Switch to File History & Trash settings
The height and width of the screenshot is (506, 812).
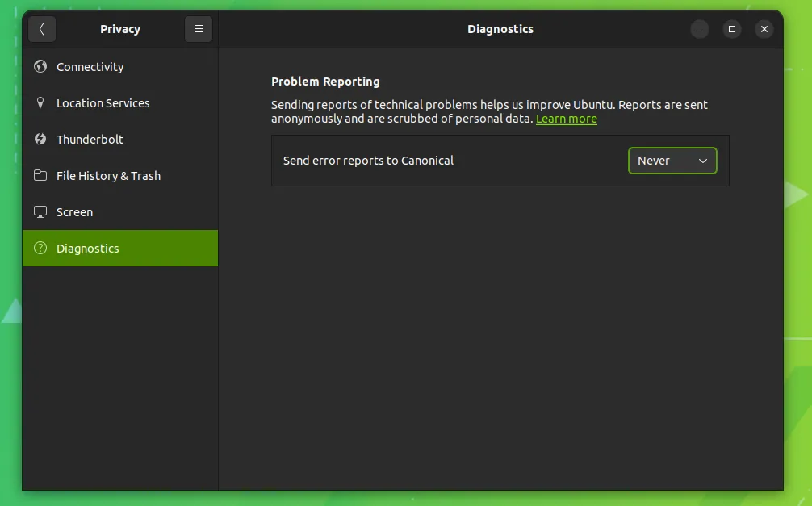(x=108, y=176)
